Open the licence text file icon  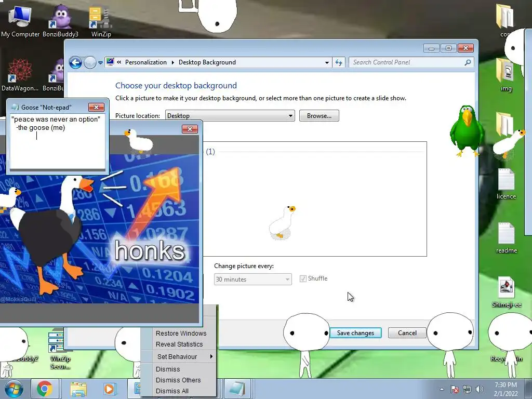506,184
